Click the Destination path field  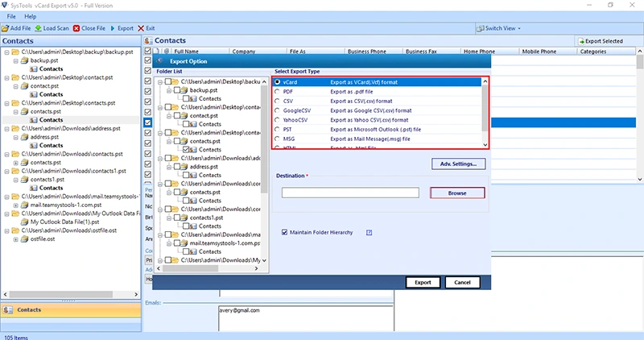pyautogui.click(x=350, y=193)
